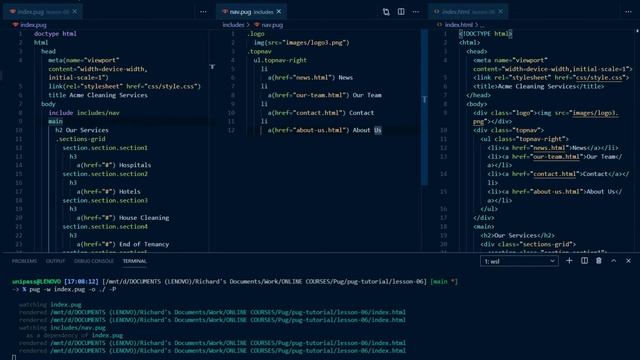Follow the images/logo3. link in index.html
640x360 pixels.
coord(595,113)
